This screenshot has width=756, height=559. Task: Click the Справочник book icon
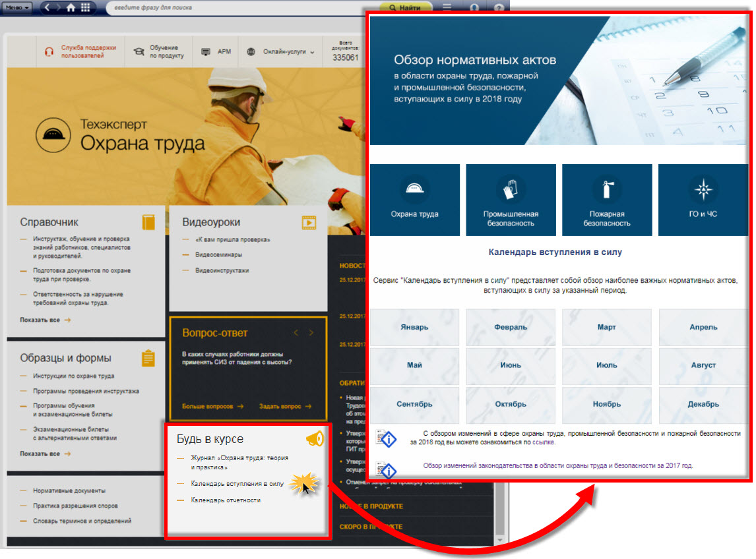pyautogui.click(x=148, y=222)
